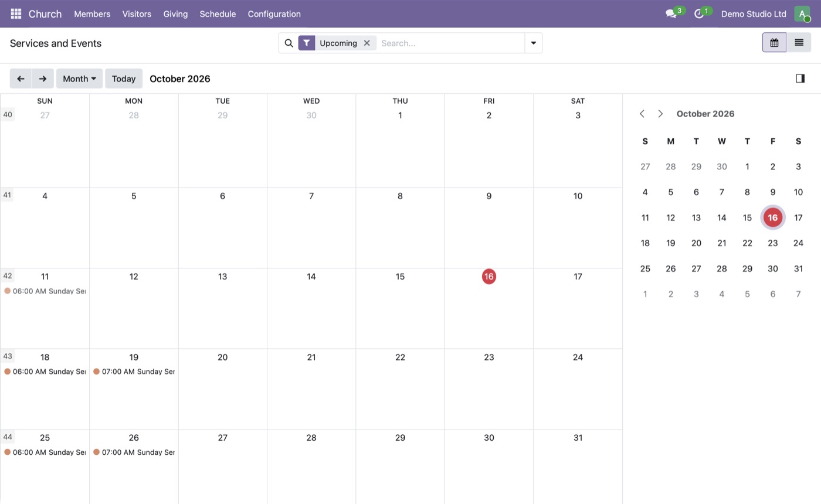Click the main calendar cell for October 9
This screenshot has width=821, height=504.
(488, 229)
